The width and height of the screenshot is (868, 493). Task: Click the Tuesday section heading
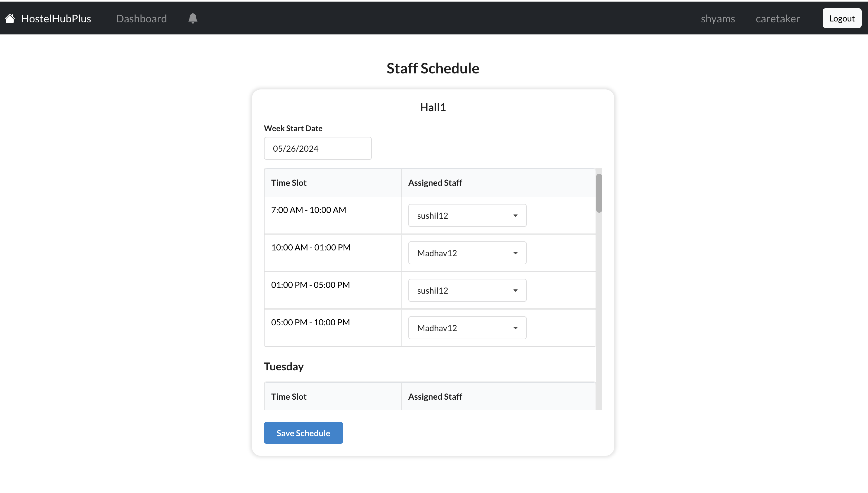pyautogui.click(x=284, y=366)
